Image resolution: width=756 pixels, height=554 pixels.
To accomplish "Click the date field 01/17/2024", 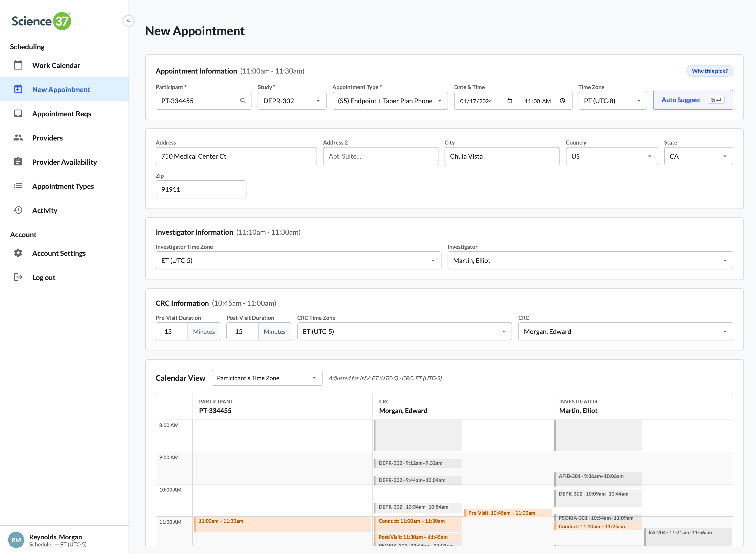I will coord(486,101).
